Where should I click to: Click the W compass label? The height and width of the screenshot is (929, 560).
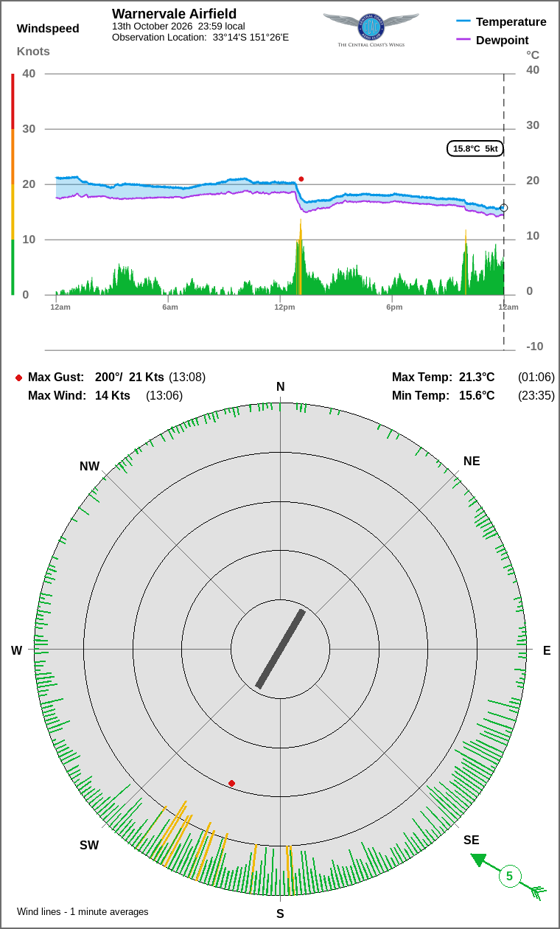[x=16, y=650]
